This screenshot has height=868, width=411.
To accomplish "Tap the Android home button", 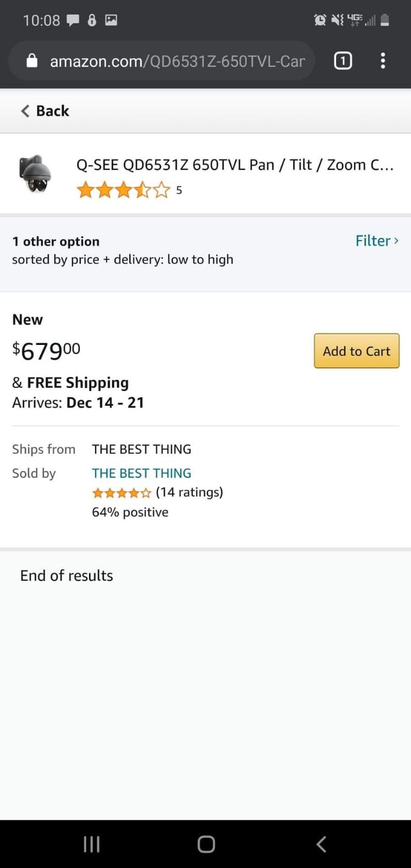I will pos(206,844).
